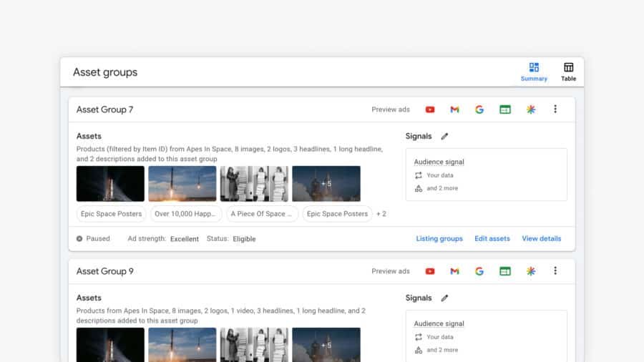The width and height of the screenshot is (644, 362).
Task: Edit signals pencil icon in Asset Group 7
Action: click(x=444, y=136)
